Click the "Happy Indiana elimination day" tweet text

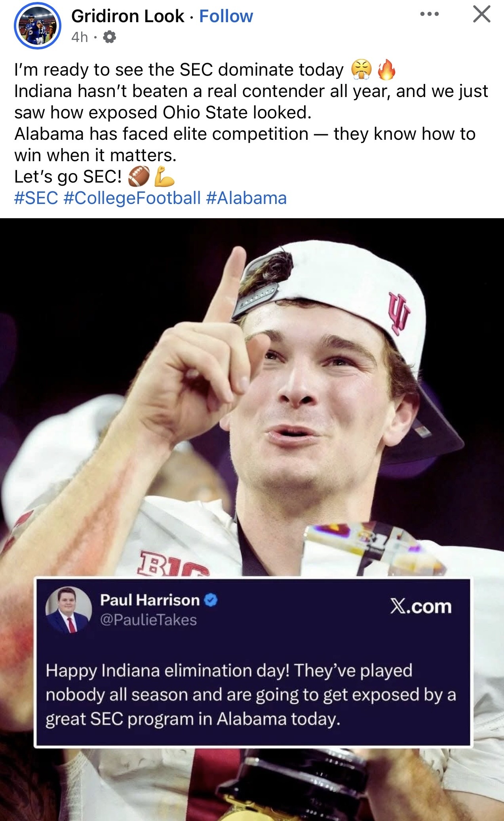pos(251,695)
